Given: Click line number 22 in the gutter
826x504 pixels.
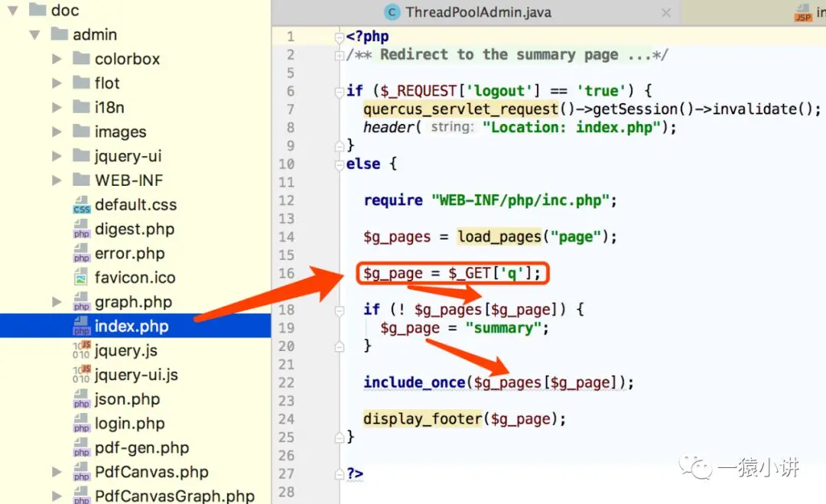Looking at the screenshot, I should pyautogui.click(x=286, y=383).
